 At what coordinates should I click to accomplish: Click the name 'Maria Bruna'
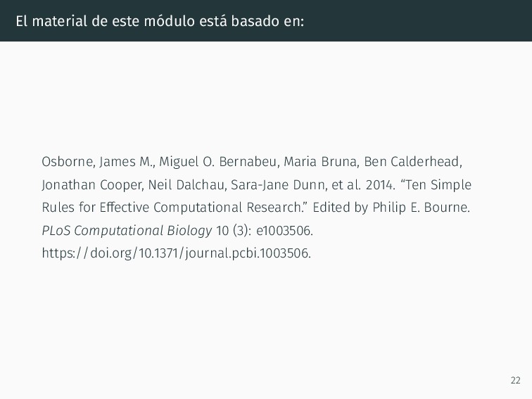click(x=321, y=162)
